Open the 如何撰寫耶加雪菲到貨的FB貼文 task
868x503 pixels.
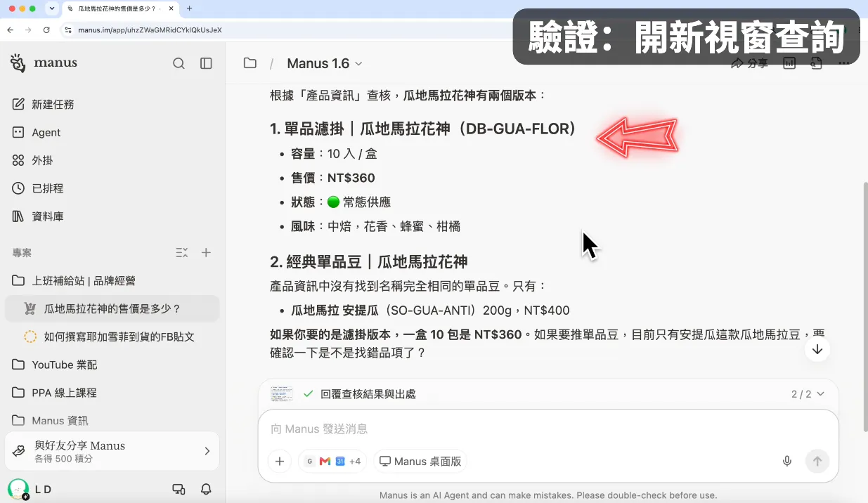(112, 337)
